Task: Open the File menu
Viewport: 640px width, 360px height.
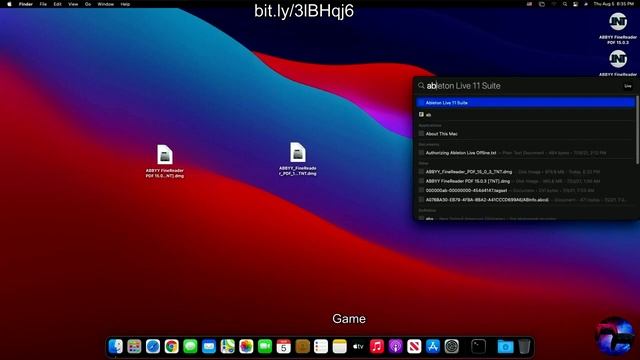Action: (43, 4)
